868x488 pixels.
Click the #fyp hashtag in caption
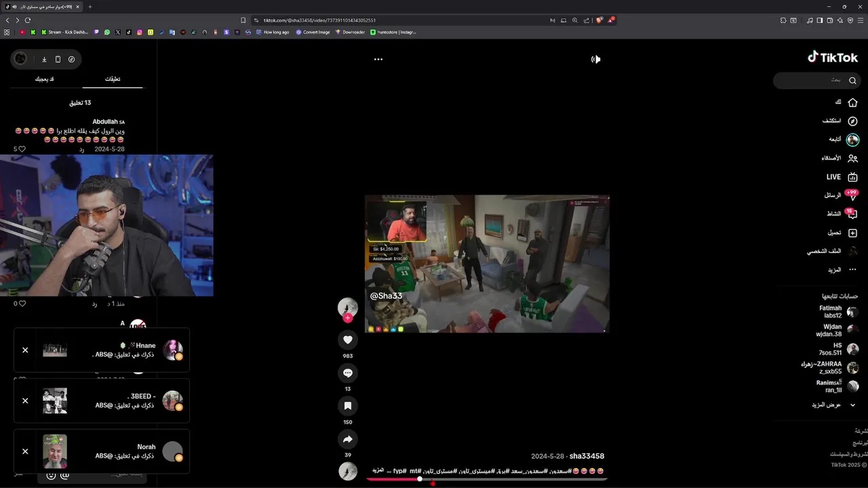click(399, 470)
